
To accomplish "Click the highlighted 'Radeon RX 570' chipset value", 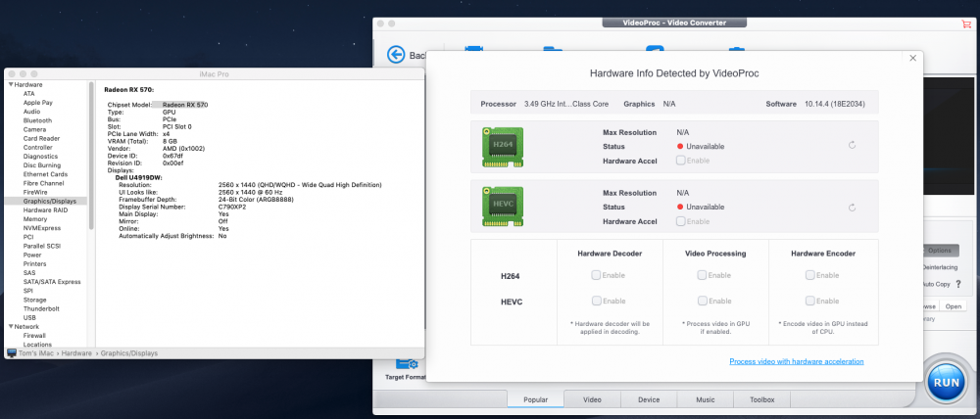I will pos(185,105).
